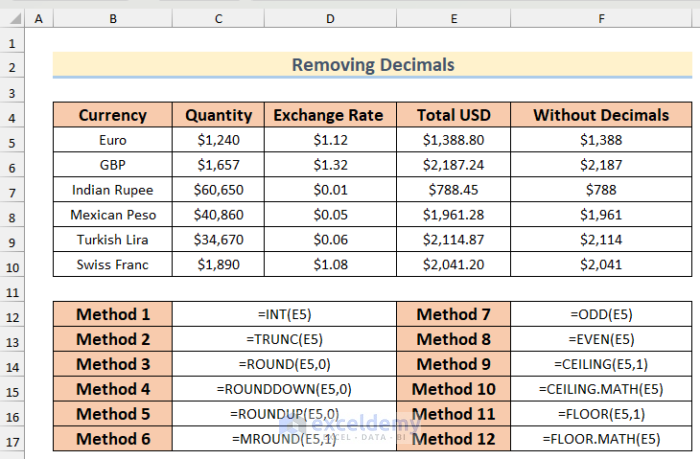Select the Method 1 label cell
Viewport: 700px width, 459px height.
coord(113,314)
